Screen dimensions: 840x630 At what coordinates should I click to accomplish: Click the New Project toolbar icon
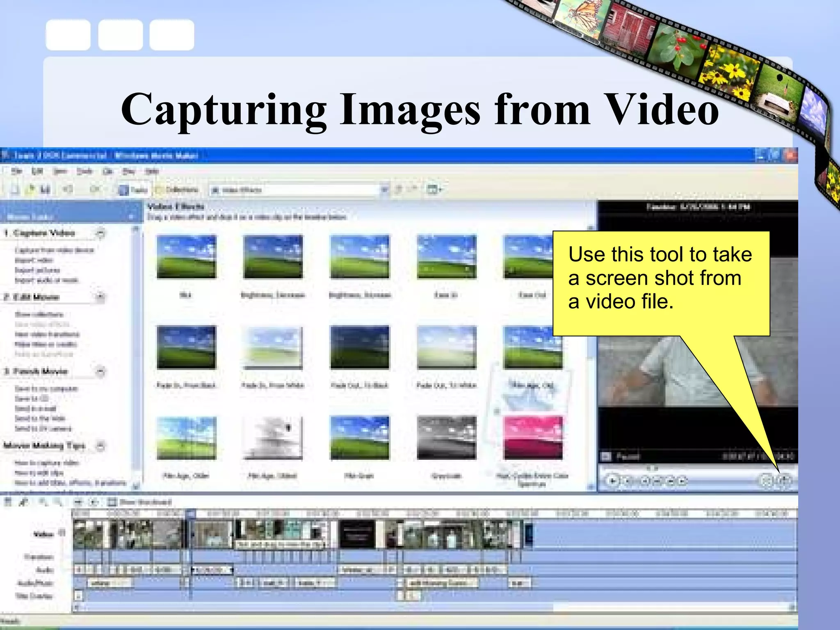click(15, 189)
